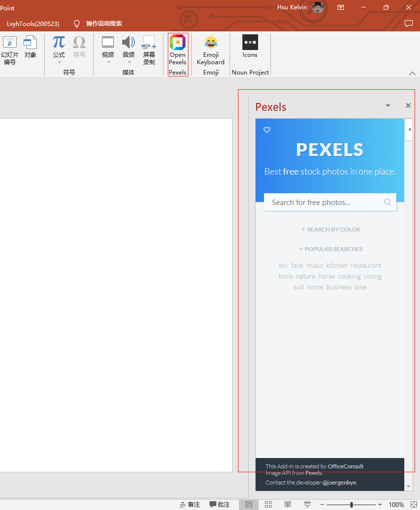Search popular term face

(x=297, y=266)
